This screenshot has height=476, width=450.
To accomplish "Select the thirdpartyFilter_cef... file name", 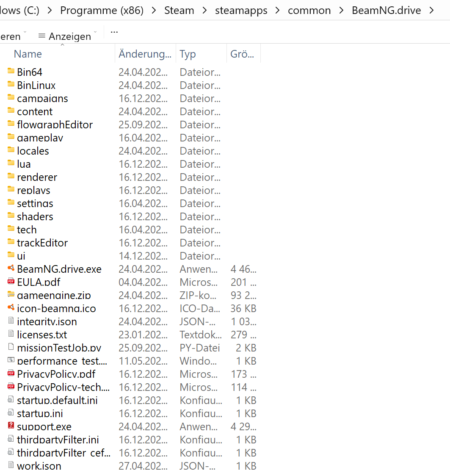I will pyautogui.click(x=64, y=453).
